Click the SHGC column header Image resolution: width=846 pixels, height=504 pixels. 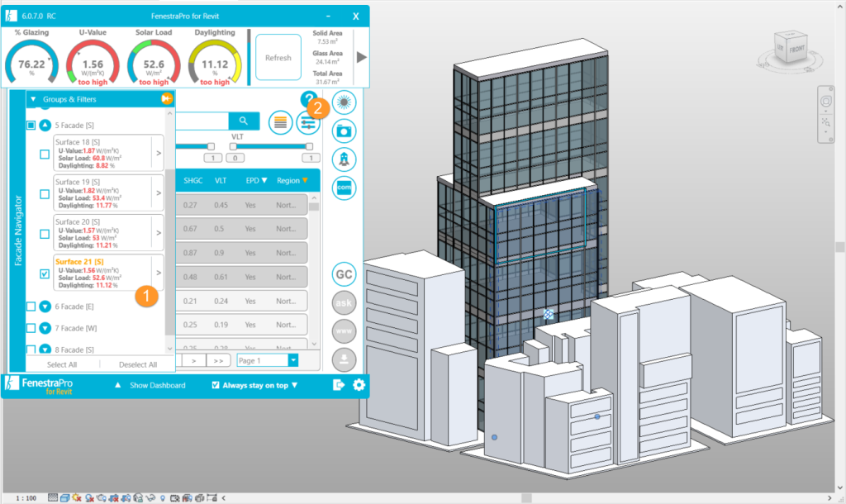click(193, 181)
